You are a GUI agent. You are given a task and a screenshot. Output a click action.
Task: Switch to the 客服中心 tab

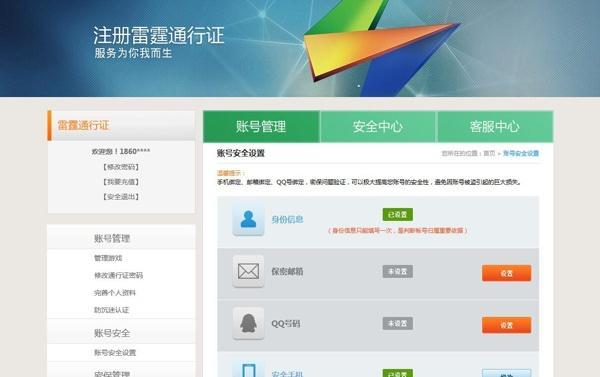point(495,127)
